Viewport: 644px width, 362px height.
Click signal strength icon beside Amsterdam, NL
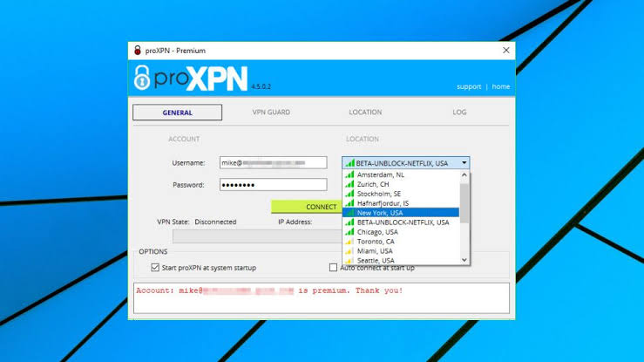[349, 174]
